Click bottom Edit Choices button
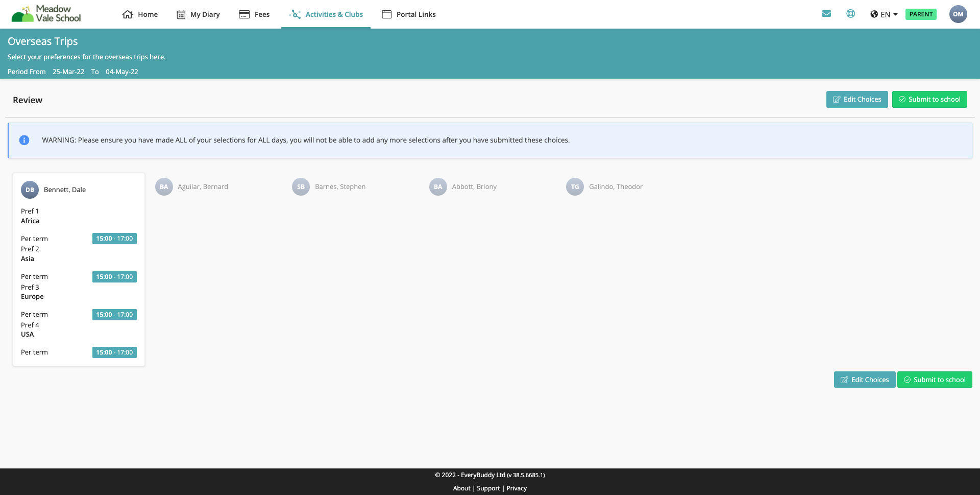Image resolution: width=980 pixels, height=495 pixels. coord(865,380)
